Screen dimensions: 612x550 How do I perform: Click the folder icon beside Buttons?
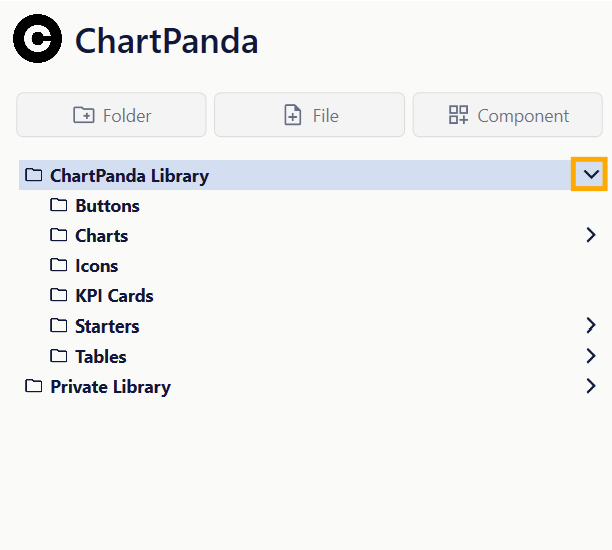(59, 206)
